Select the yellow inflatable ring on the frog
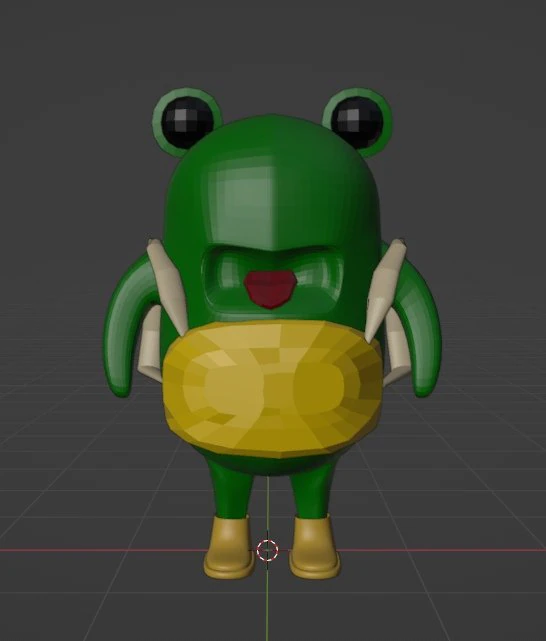The height and width of the screenshot is (641, 546). click(x=273, y=388)
